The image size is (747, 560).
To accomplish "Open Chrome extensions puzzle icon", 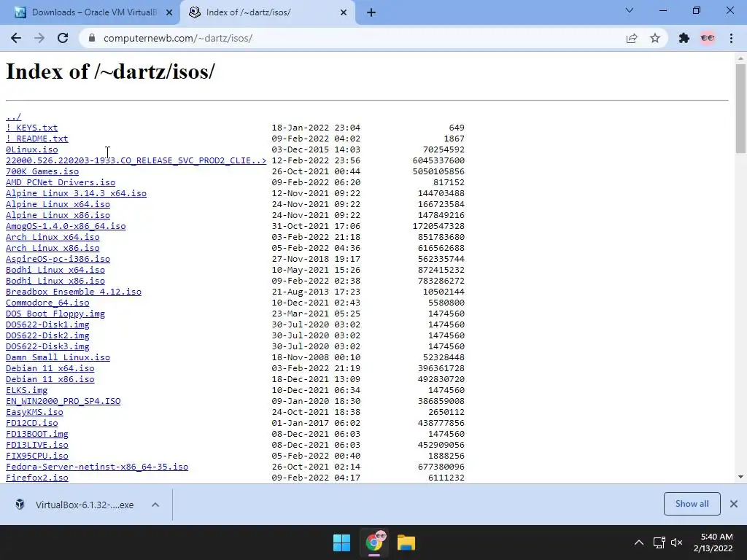I will (x=684, y=38).
